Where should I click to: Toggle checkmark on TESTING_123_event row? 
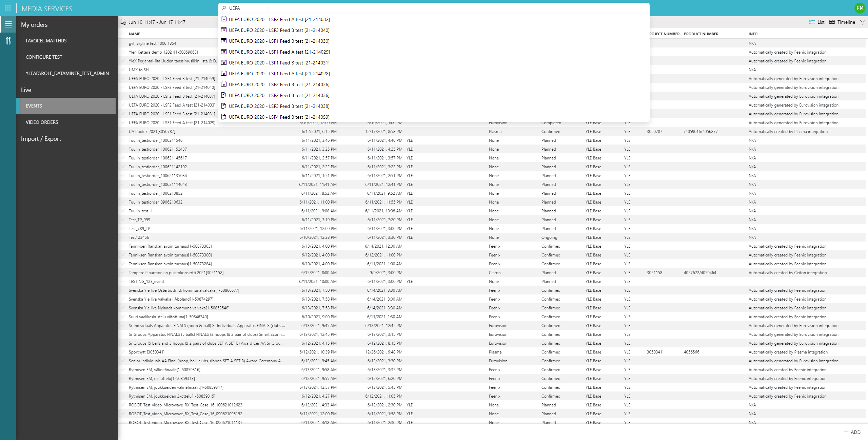pyautogui.click(x=123, y=281)
